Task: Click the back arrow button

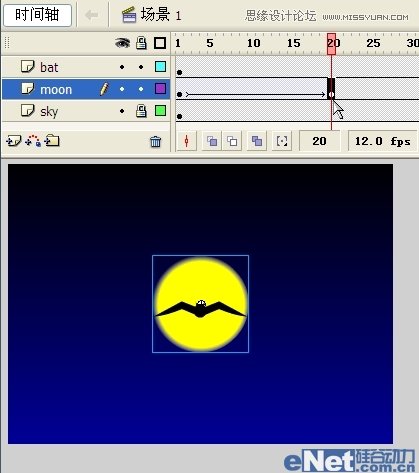Action: (91, 15)
